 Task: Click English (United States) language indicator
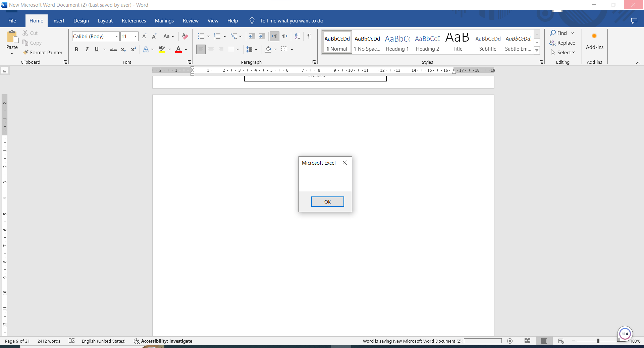click(x=104, y=341)
